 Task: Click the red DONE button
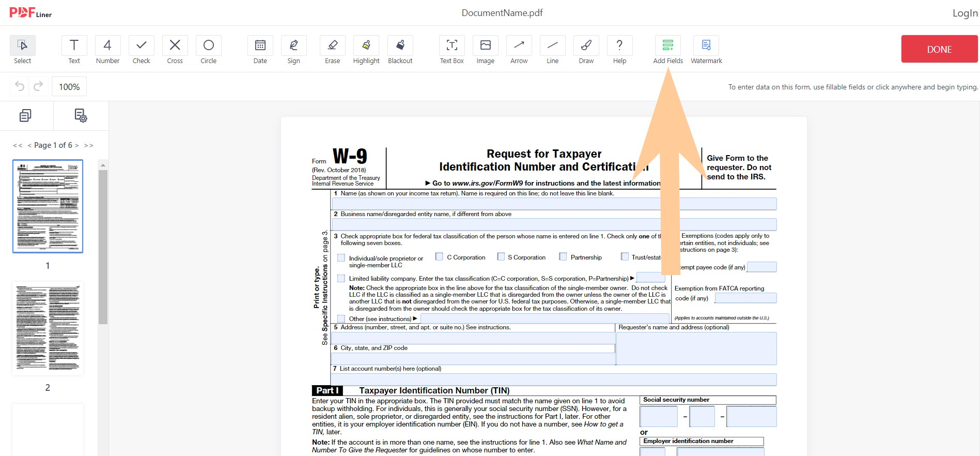coord(939,49)
